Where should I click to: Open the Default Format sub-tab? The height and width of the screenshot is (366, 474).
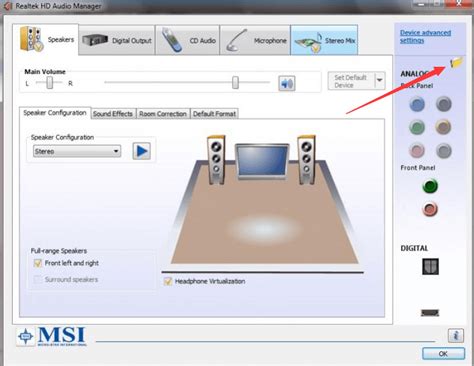214,114
